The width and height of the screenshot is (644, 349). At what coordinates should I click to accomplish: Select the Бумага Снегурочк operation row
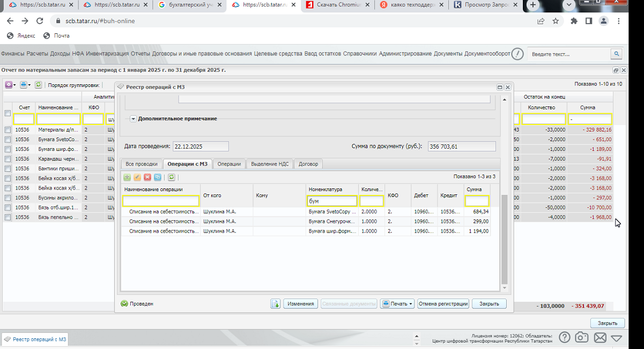pos(305,221)
